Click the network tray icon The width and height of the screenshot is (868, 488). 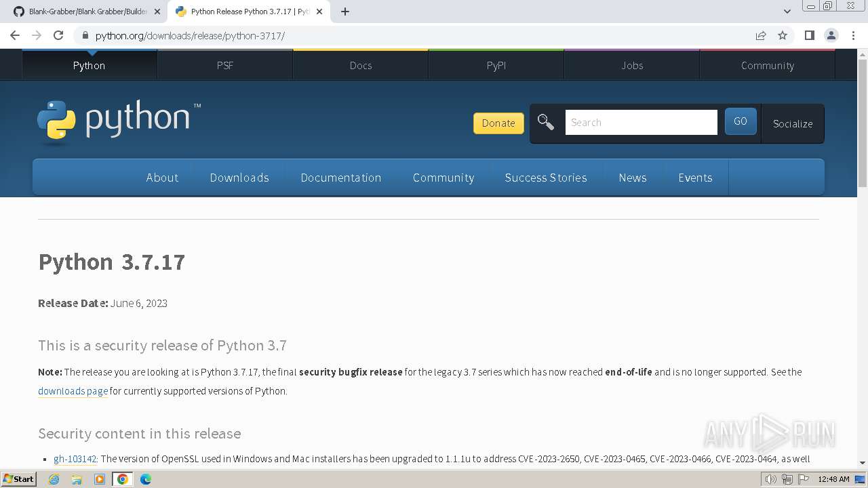point(787,479)
